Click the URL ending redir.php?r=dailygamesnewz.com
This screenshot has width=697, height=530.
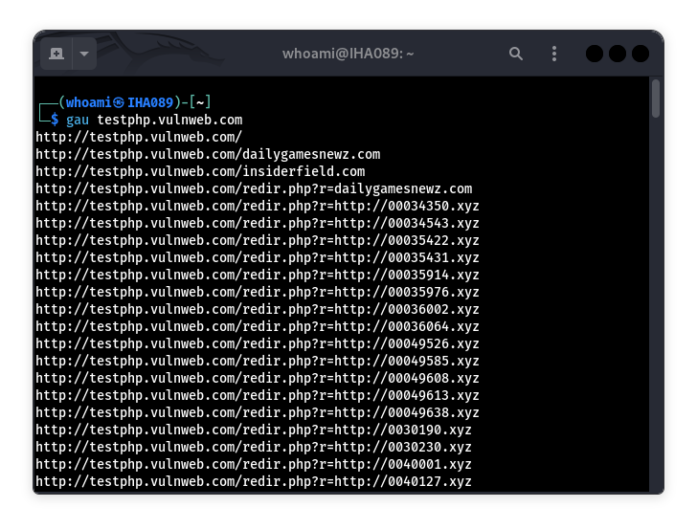click(x=254, y=189)
